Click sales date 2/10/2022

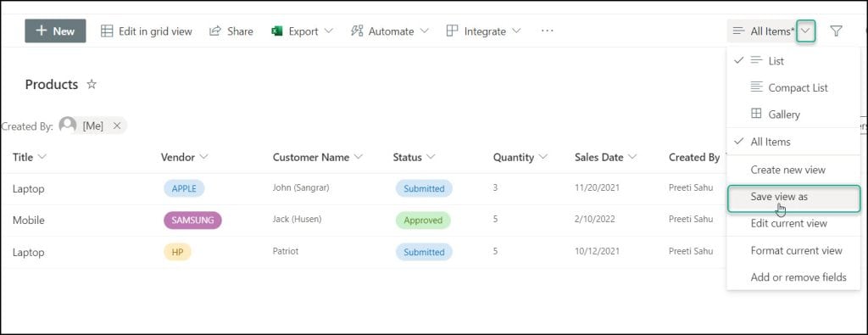coord(594,220)
